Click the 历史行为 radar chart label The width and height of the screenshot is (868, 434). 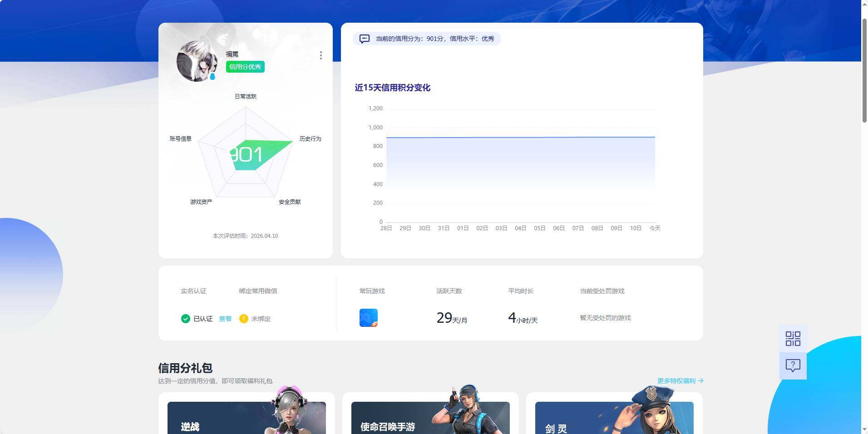[x=311, y=139]
